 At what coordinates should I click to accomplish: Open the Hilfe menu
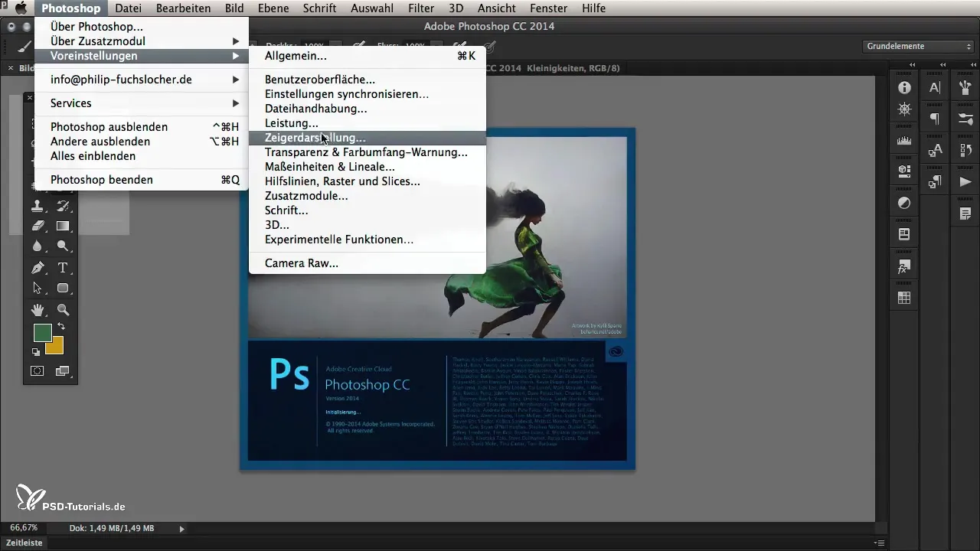coord(593,8)
